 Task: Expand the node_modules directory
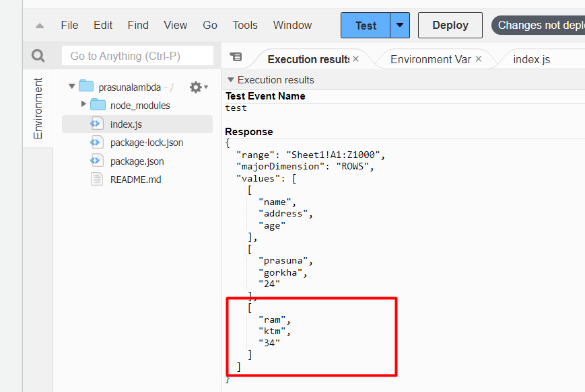pyautogui.click(x=85, y=105)
